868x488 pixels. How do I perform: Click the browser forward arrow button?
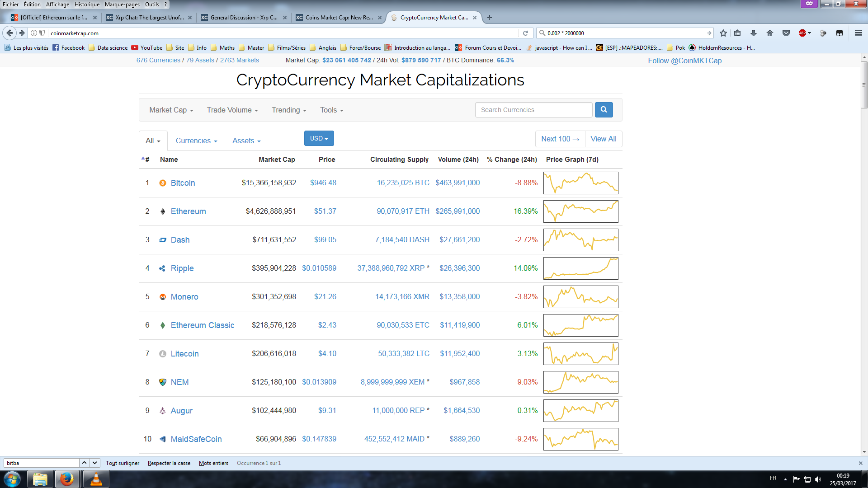22,33
